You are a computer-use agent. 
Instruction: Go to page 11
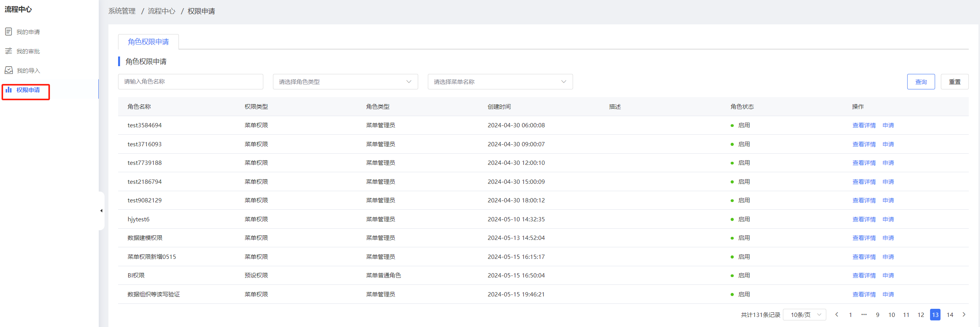pyautogui.click(x=906, y=315)
